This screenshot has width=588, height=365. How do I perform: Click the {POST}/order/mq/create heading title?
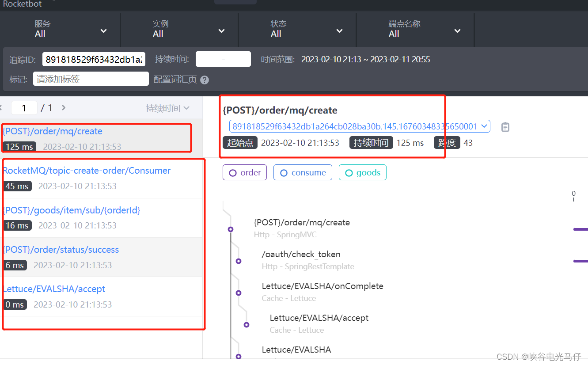tap(280, 110)
